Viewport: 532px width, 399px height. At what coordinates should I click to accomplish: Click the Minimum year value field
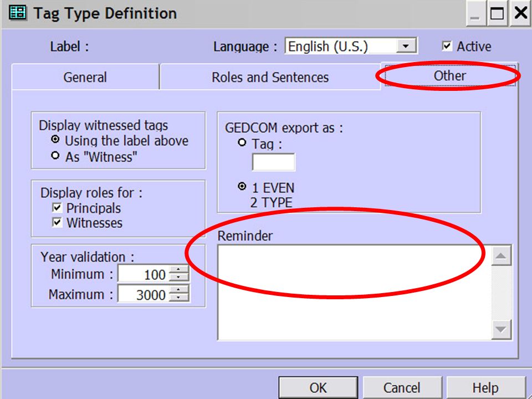coord(143,274)
